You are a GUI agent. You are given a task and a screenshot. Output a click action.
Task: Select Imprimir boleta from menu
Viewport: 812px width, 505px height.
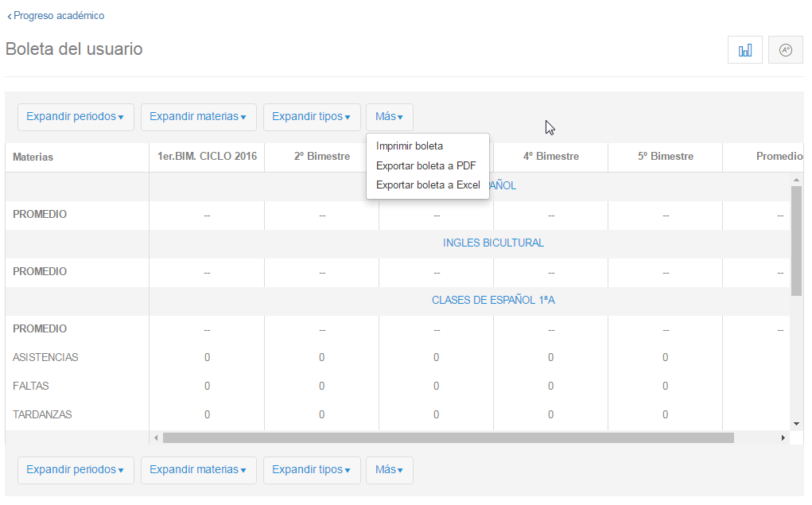tap(410, 146)
